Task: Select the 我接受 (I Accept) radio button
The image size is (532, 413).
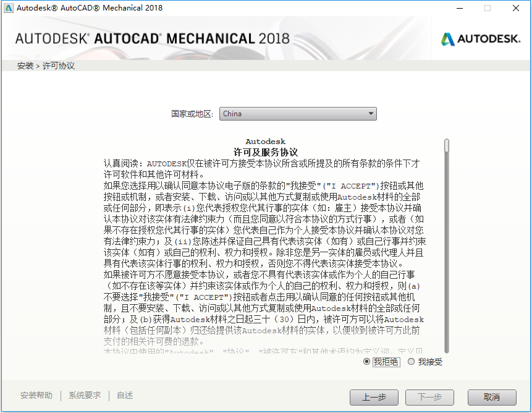Action: [412, 362]
